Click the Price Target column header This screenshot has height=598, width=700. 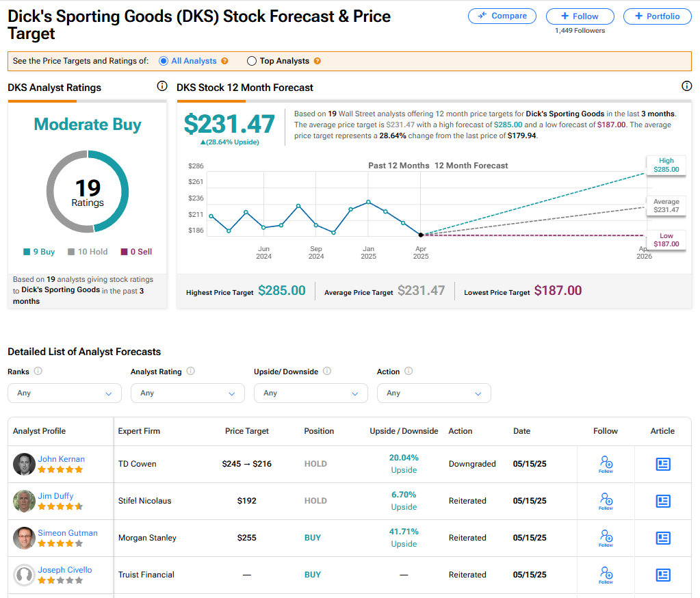247,431
